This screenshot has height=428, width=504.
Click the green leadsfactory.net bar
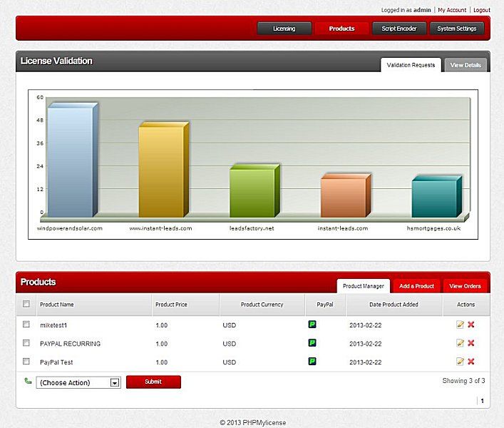point(254,190)
